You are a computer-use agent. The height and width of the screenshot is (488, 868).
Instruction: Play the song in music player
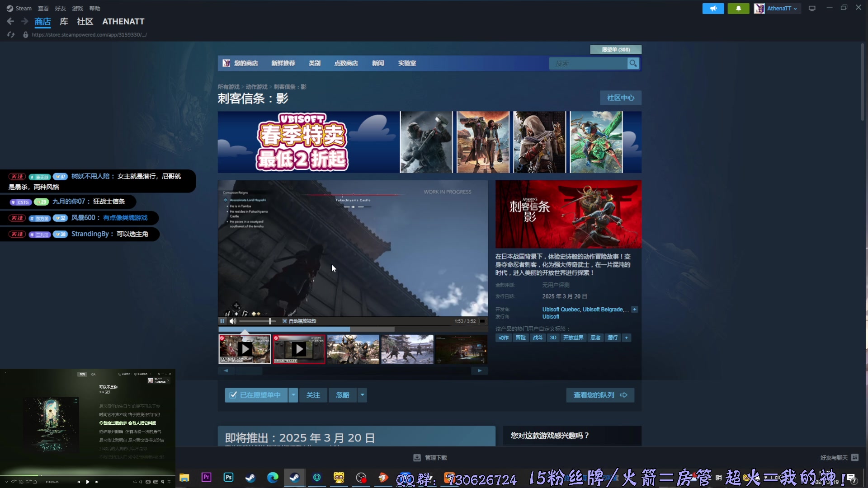click(x=88, y=482)
